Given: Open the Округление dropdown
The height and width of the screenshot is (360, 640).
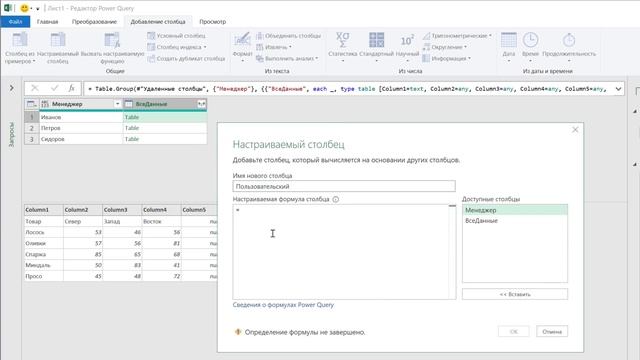Looking at the screenshot, I should (x=444, y=47).
